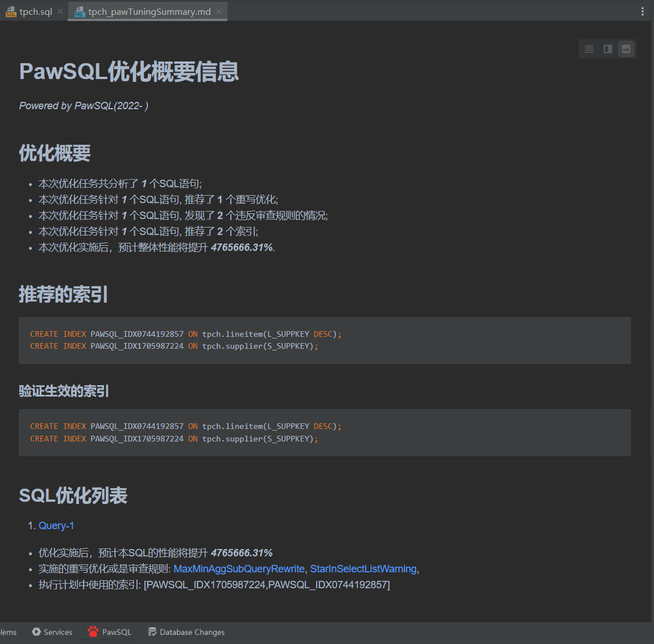654x644 pixels.
Task: Toggle the preview-only view mode
Action: [626, 49]
